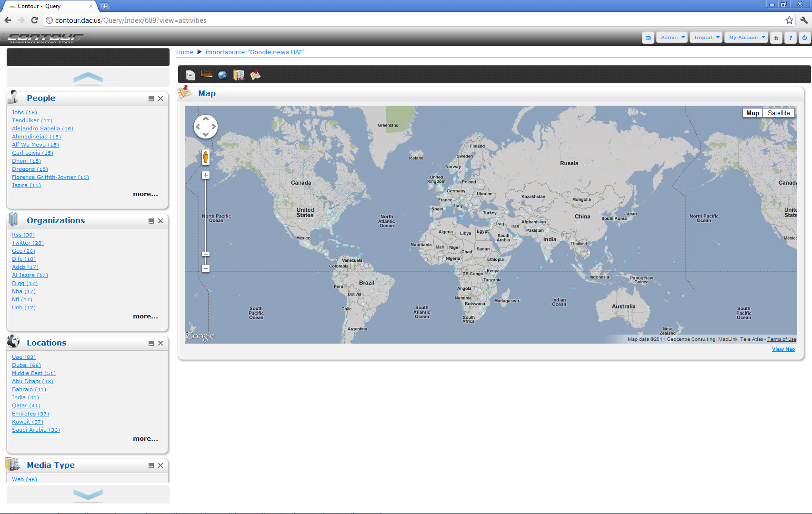812x514 pixels.
Task: Switch to the Contour Query browser tab
Action: point(49,6)
